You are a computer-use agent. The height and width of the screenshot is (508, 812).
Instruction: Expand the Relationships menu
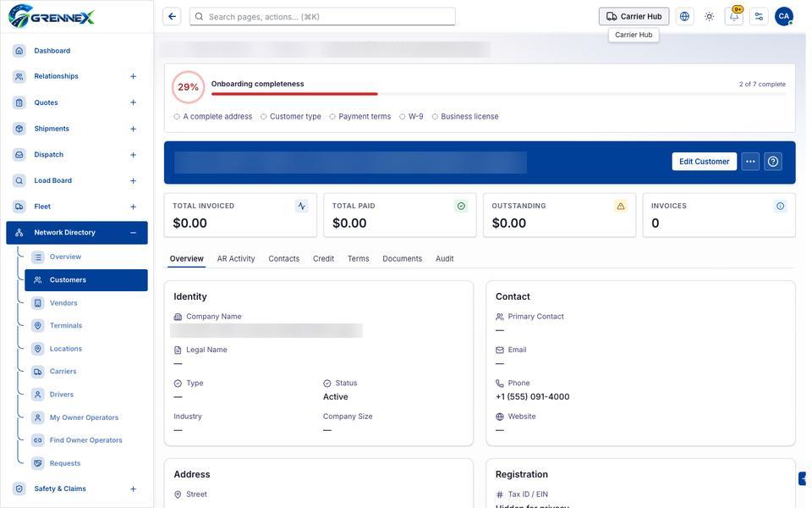(133, 77)
